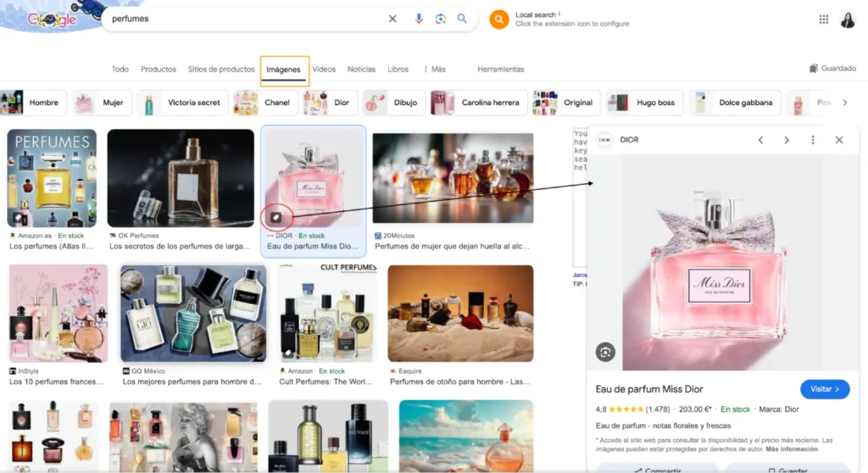Open the Marilyn Monroe perfumes thumbnail

[x=183, y=436]
